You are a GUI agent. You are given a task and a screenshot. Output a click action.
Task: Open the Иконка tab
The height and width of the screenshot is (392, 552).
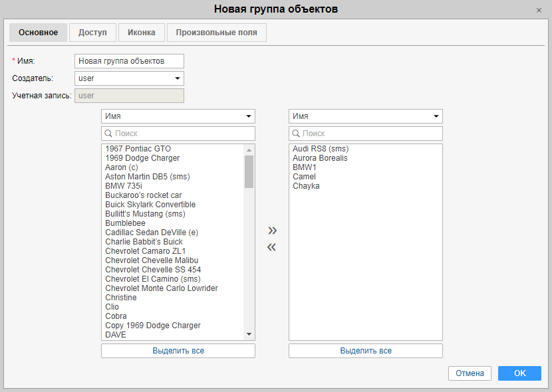tap(142, 33)
